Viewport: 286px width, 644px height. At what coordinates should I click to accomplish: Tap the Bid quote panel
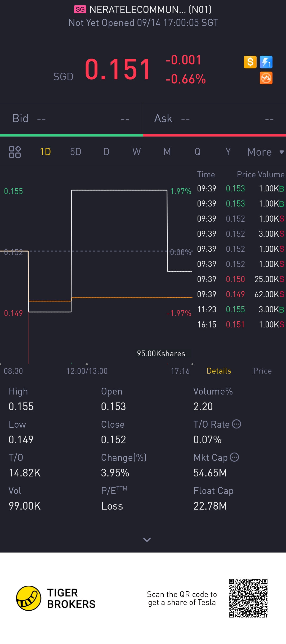(71, 119)
